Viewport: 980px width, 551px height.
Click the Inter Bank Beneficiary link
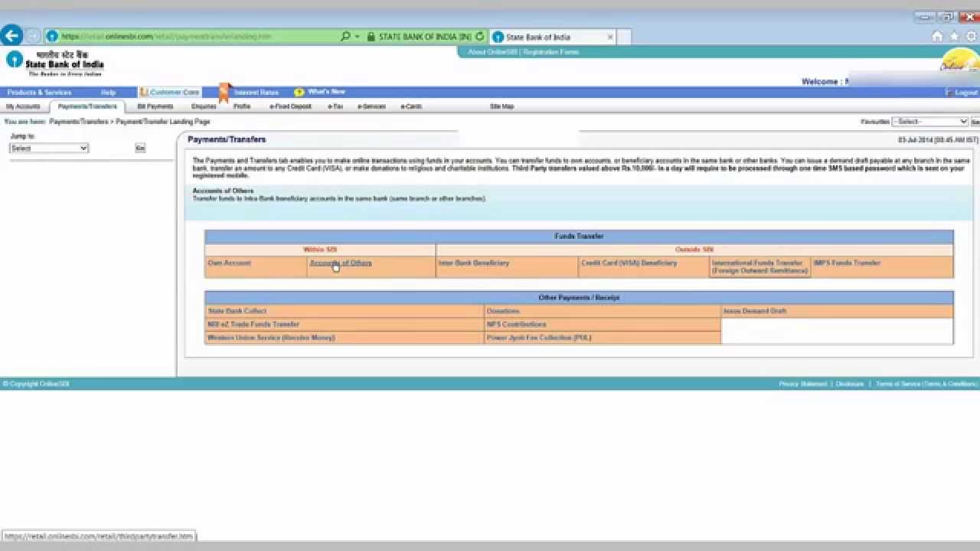click(473, 263)
